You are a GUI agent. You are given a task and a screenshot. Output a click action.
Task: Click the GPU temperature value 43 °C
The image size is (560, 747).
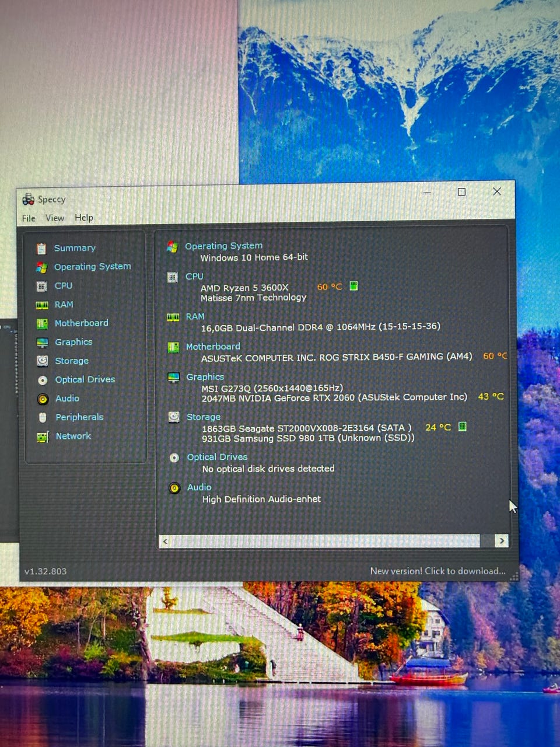tap(491, 396)
